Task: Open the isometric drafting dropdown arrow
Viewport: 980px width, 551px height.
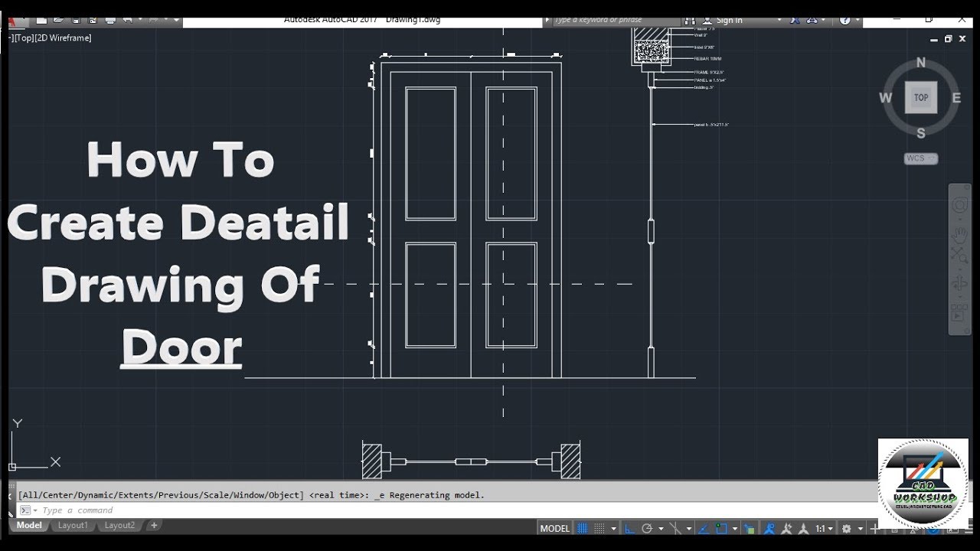Action: pyautogui.click(x=689, y=528)
